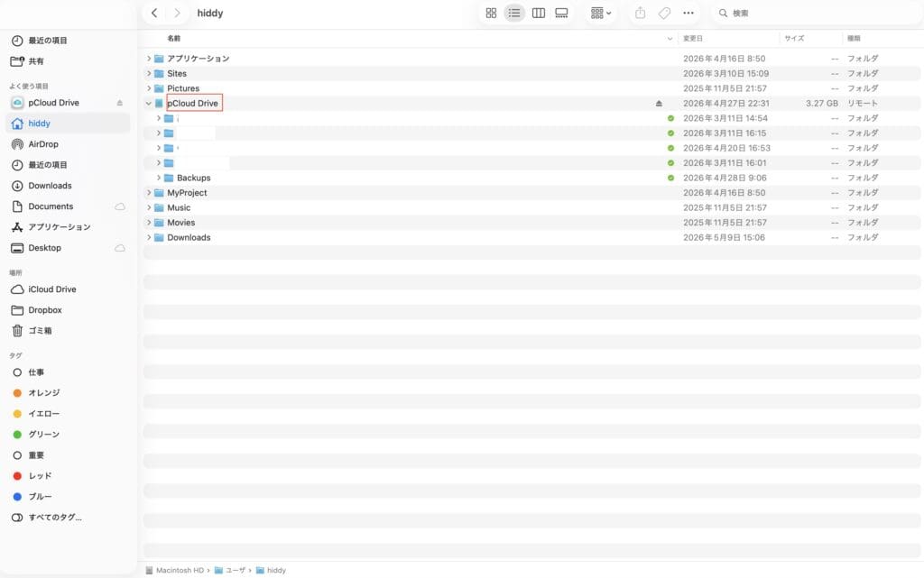924x578 pixels.
Task: Select the Sites folder name
Action: tap(177, 74)
